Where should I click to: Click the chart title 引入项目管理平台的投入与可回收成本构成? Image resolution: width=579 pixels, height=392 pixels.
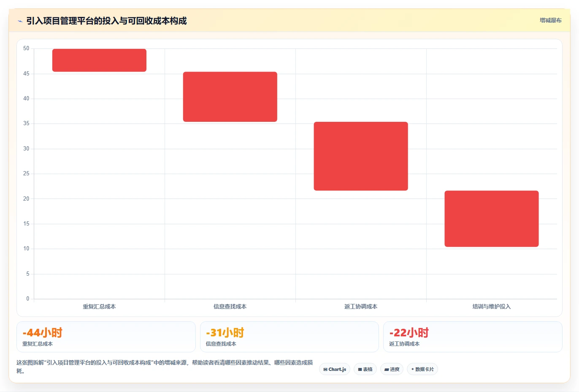pyautogui.click(x=106, y=21)
